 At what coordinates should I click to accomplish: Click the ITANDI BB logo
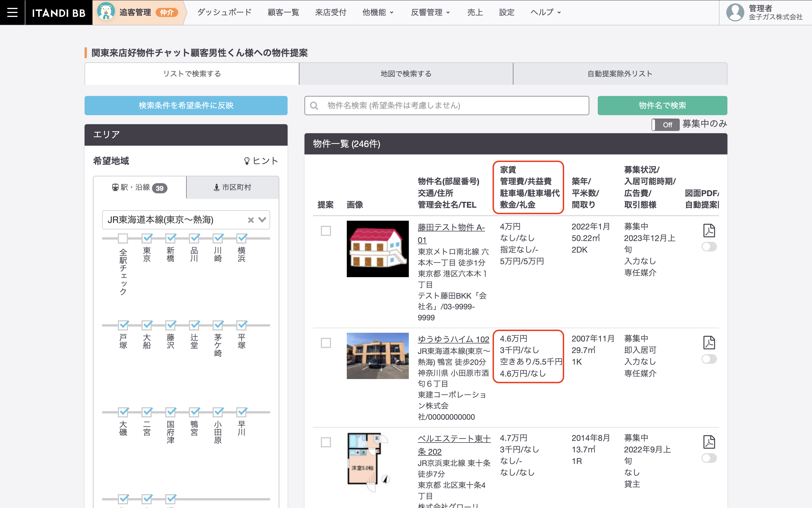(59, 13)
